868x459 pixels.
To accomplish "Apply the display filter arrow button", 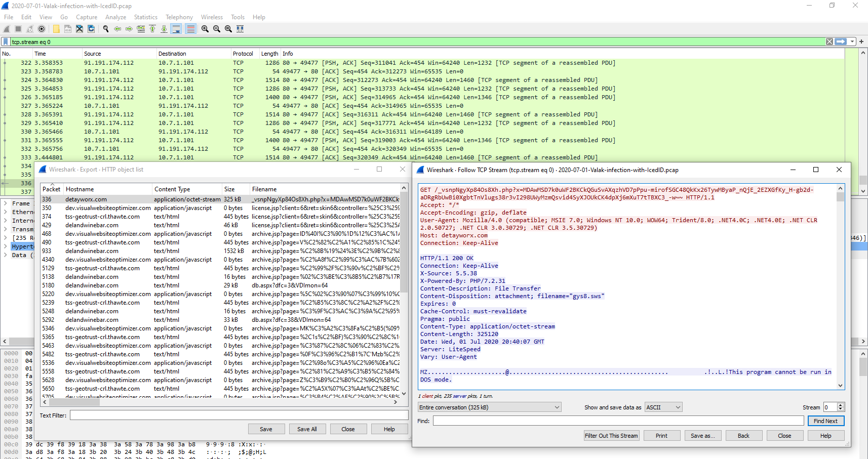I will [x=841, y=42].
